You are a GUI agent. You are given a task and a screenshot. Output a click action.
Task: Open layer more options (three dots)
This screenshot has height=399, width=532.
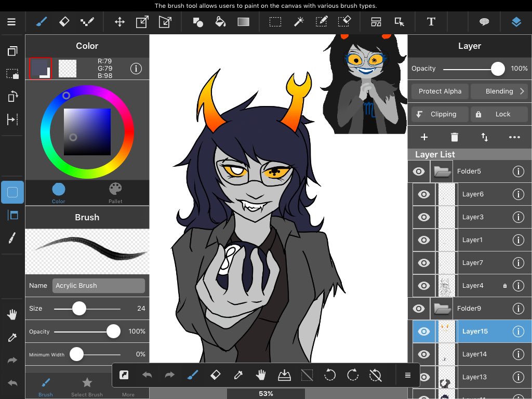tap(514, 137)
